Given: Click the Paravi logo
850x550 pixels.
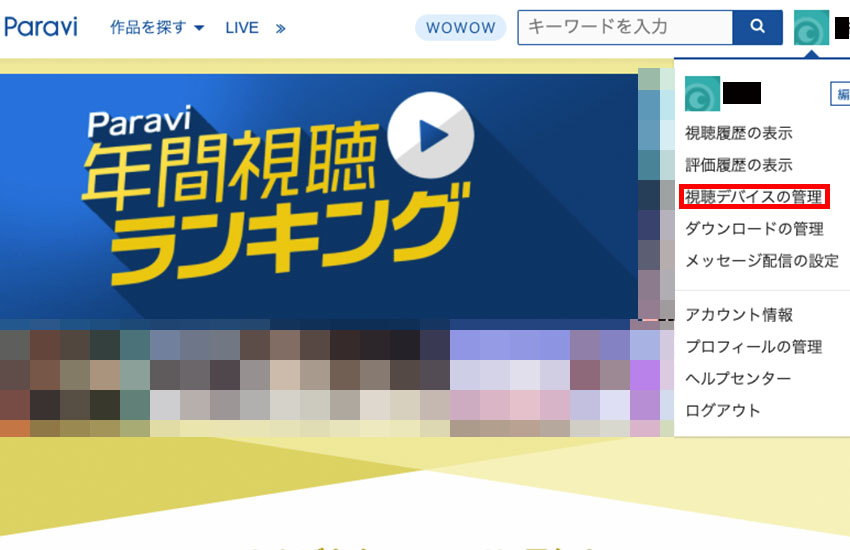Looking at the screenshot, I should click(x=41, y=27).
